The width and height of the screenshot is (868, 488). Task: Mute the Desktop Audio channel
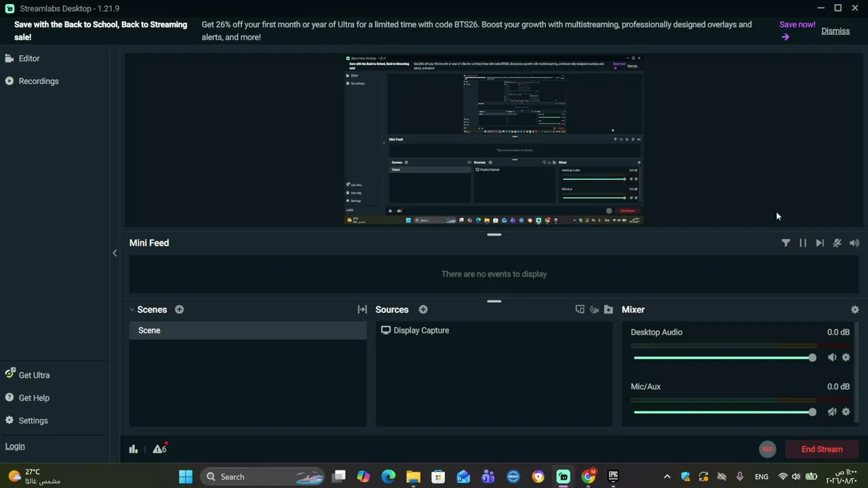pos(832,358)
